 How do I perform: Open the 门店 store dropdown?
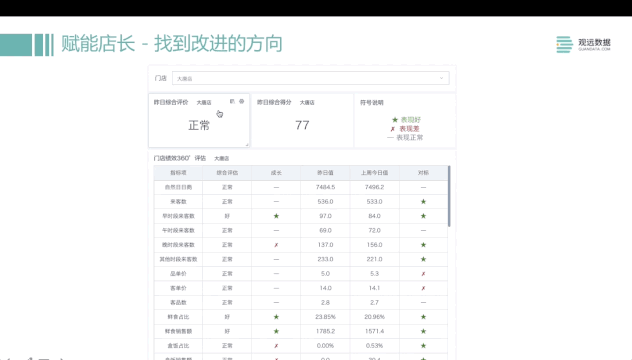310,78
